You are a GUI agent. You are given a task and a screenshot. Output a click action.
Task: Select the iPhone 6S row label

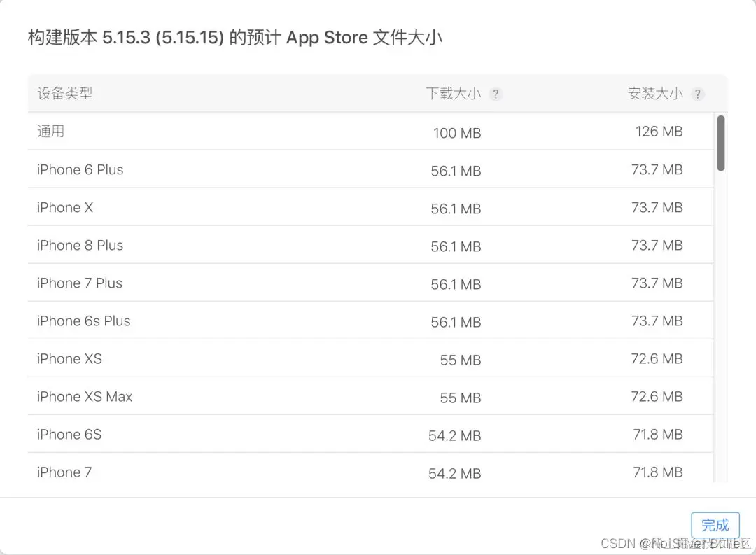[69, 435]
